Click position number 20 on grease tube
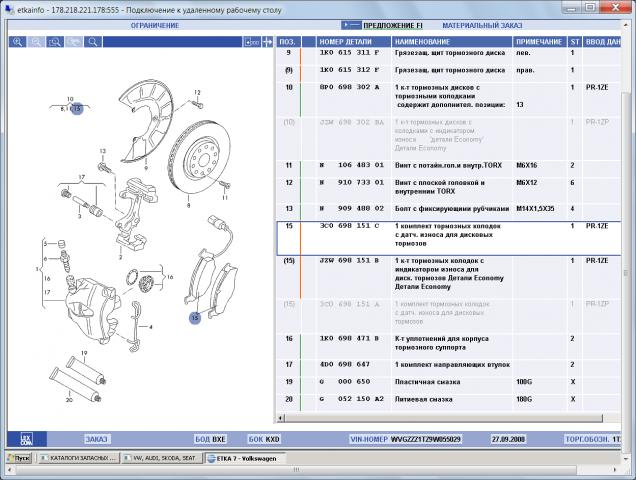Screen dimensions: 636x480 tap(69, 400)
